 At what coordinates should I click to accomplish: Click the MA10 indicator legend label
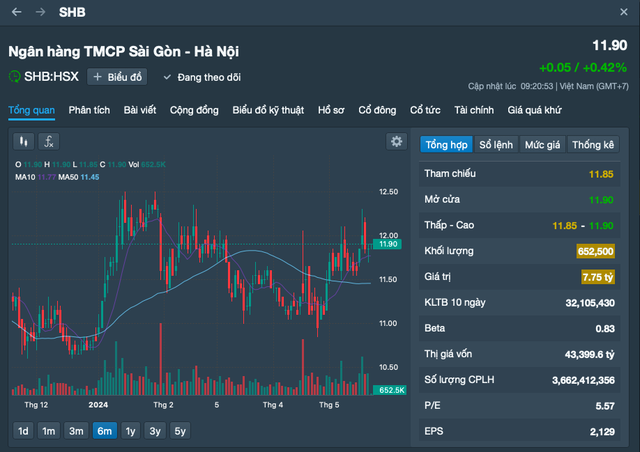pos(27,177)
